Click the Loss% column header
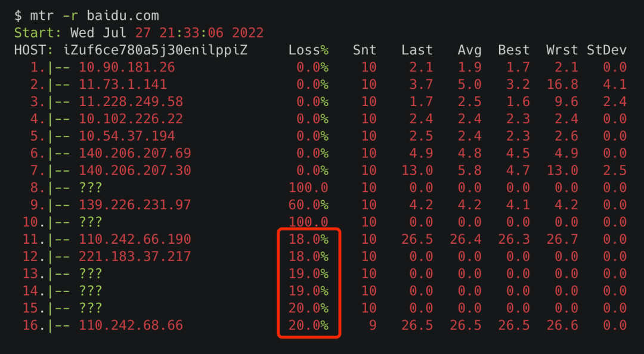The image size is (644, 354). (x=308, y=50)
